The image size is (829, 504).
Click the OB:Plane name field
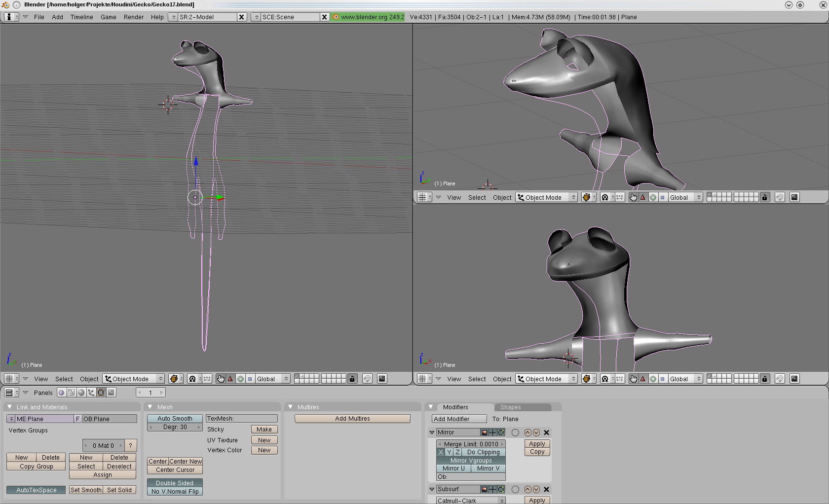click(x=109, y=419)
